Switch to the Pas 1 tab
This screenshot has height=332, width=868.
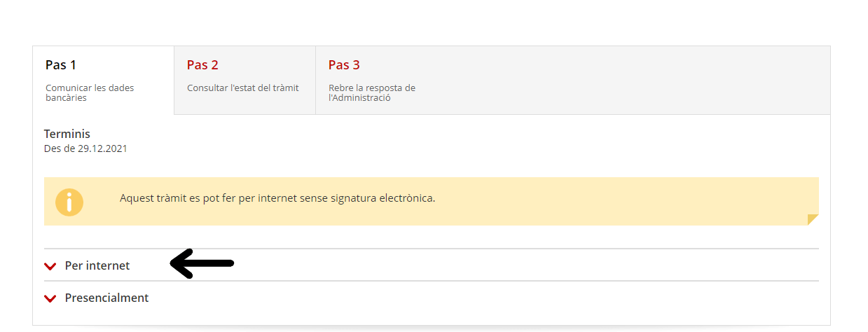(x=103, y=80)
